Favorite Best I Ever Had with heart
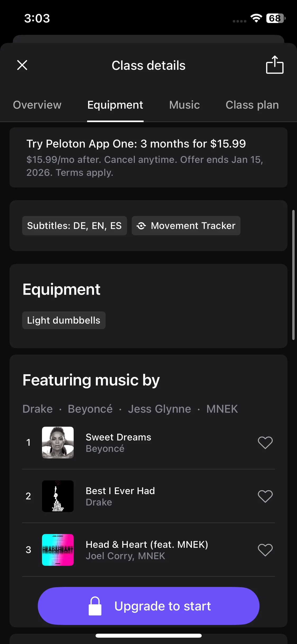This screenshot has width=297, height=644. (265, 496)
